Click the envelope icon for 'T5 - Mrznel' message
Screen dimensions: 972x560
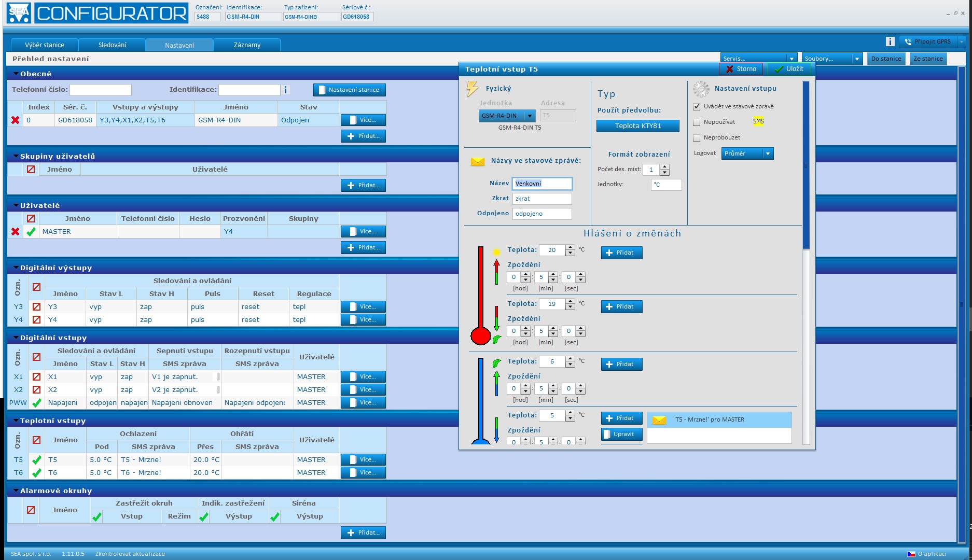tap(659, 420)
